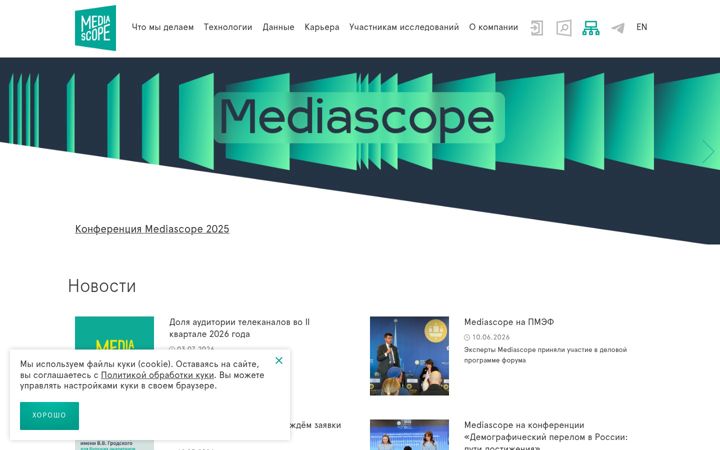Open the 'Данные' menu item
Image resolution: width=720 pixels, height=450 pixels.
click(x=278, y=27)
